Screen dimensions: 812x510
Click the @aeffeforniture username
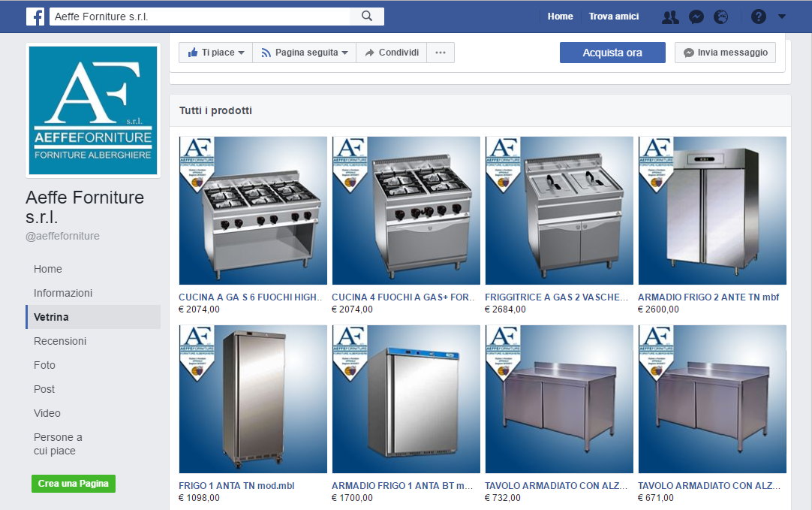[62, 236]
